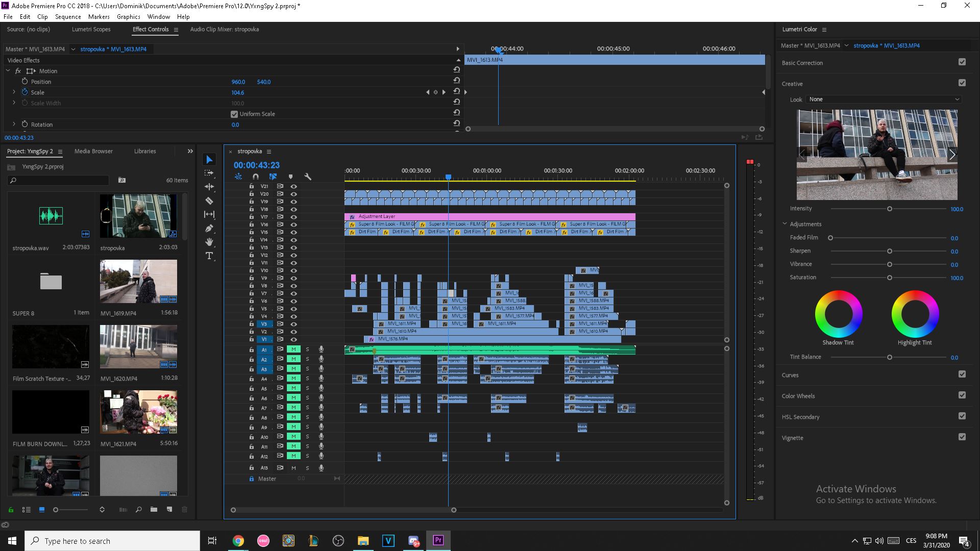This screenshot has height=551, width=980.
Task: Toggle the Vignette checkbox
Action: click(x=962, y=437)
